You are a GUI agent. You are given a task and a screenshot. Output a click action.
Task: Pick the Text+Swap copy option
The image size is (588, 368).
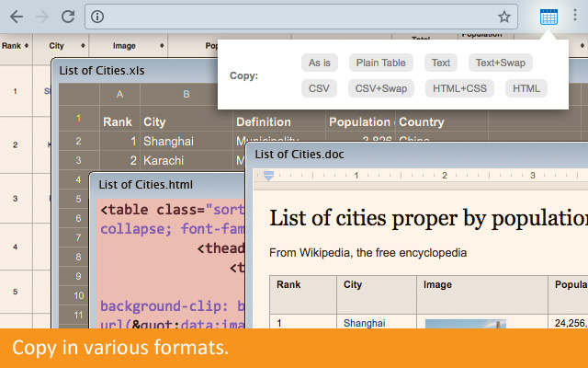[x=501, y=63]
